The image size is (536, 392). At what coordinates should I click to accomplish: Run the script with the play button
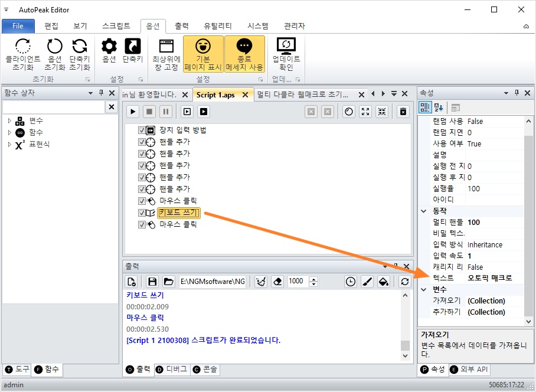133,112
